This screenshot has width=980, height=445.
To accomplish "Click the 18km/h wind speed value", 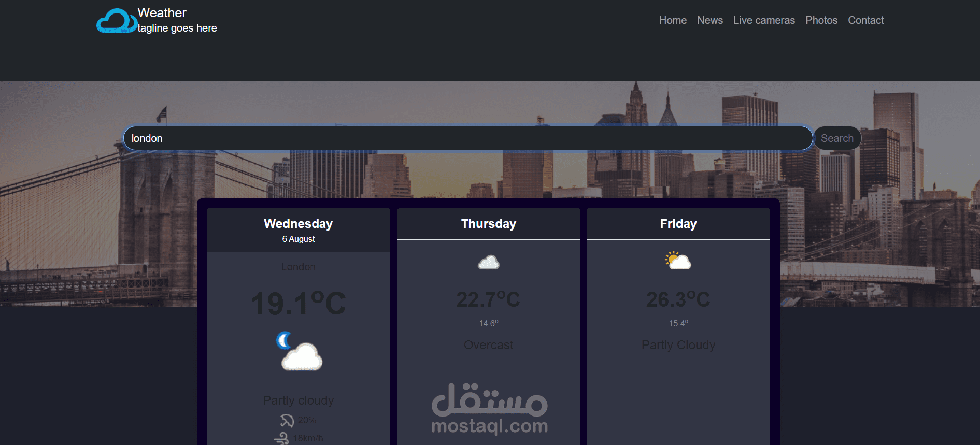I will tap(308, 438).
